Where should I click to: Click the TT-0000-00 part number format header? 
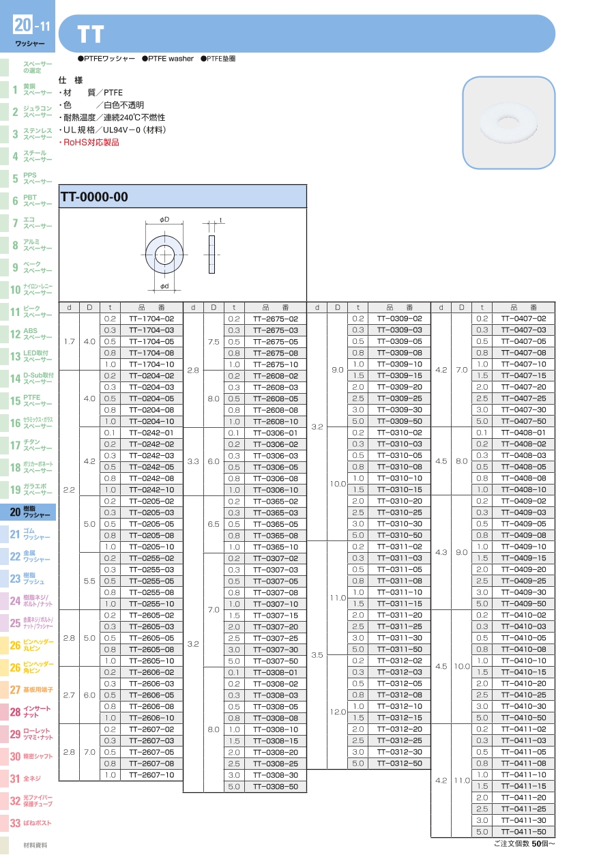(183, 197)
